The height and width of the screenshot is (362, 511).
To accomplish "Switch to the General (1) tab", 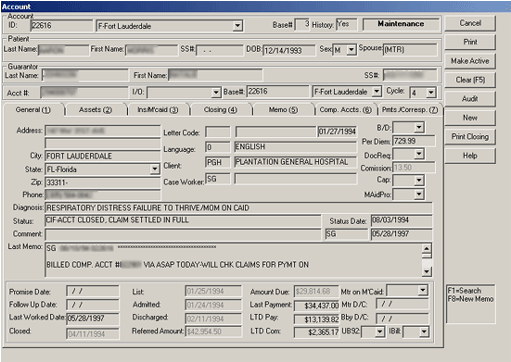I will pos(33,110).
